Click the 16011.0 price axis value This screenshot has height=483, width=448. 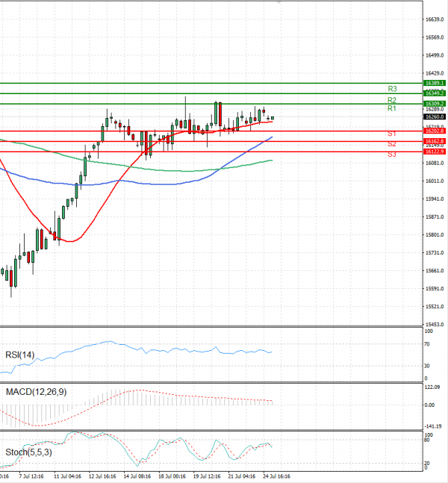(435, 181)
